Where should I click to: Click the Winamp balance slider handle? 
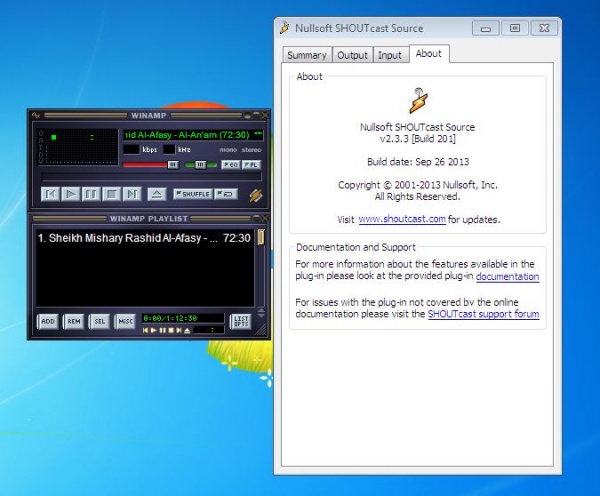click(x=201, y=165)
